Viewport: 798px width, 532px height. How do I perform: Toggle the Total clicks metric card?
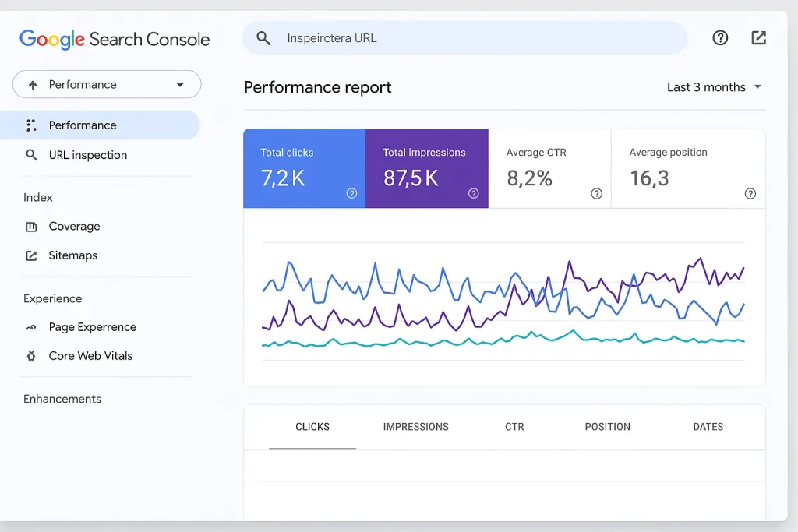tap(304, 168)
